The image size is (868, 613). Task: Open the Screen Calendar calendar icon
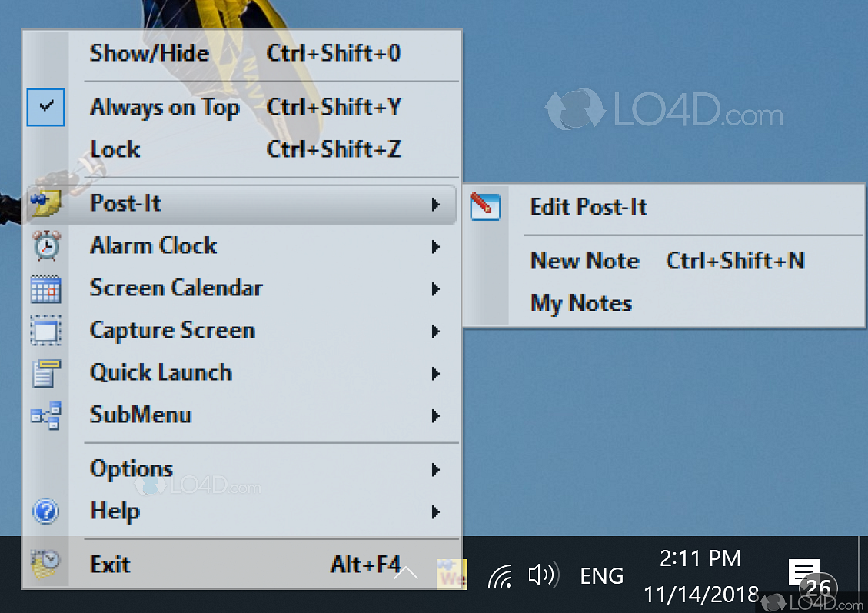tap(45, 288)
